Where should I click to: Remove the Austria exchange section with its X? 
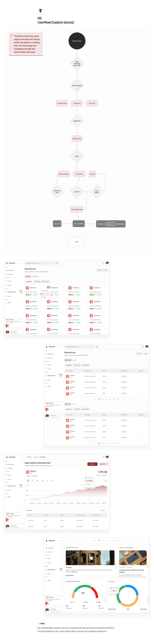(148, 360)
